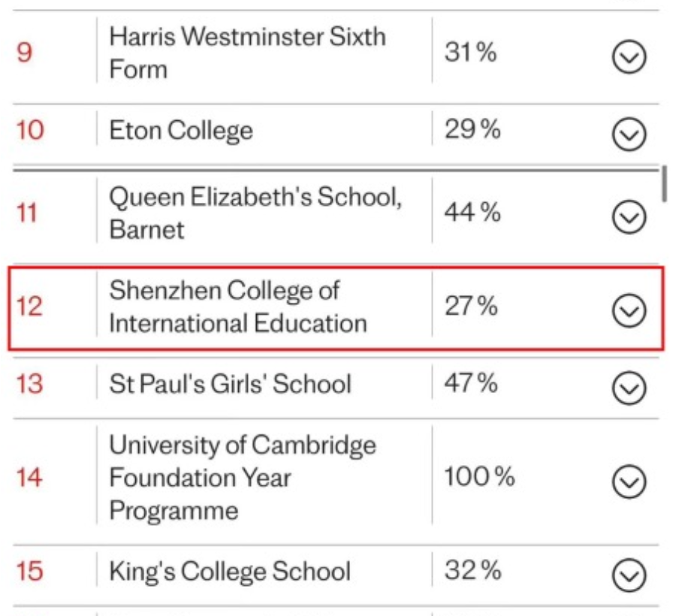688x616 pixels.
Task: Click the vertical scrollbar thumb
Action: point(664,183)
